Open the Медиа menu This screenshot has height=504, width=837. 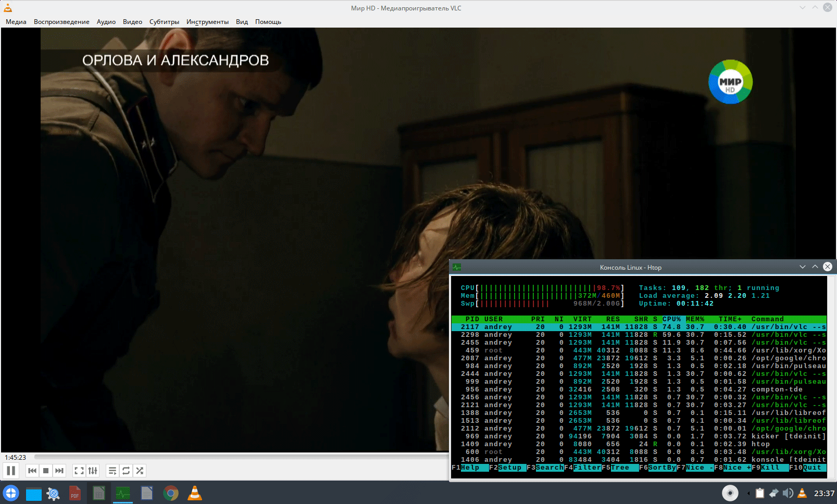(x=16, y=22)
